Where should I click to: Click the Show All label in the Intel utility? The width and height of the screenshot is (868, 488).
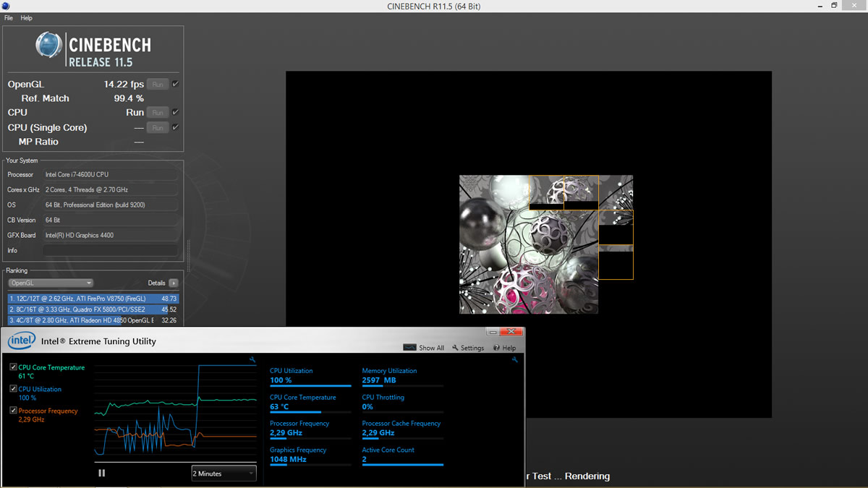pos(432,348)
